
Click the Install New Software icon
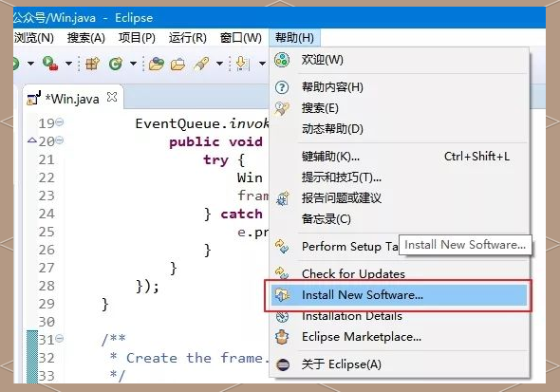click(x=282, y=295)
